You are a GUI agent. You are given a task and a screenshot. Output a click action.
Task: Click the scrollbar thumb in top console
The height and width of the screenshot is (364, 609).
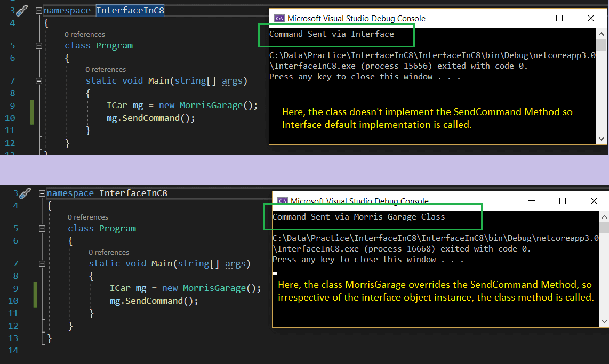tap(601, 45)
